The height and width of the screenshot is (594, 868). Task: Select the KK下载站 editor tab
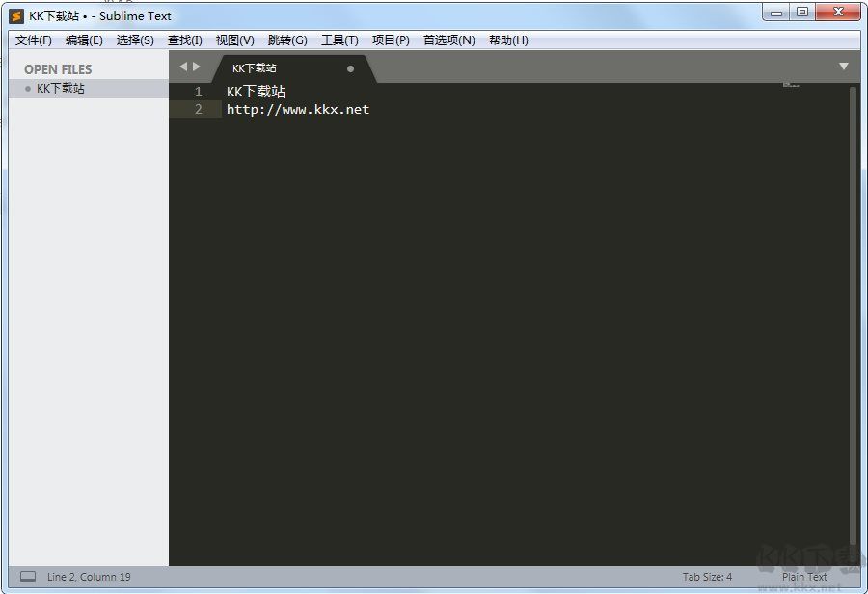(x=254, y=68)
